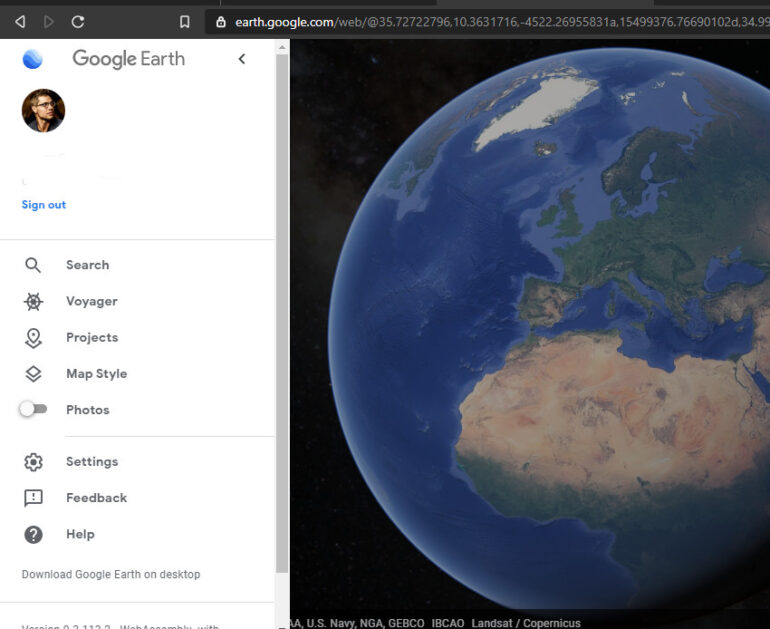Image resolution: width=770 pixels, height=629 pixels.
Task: Click the Google Earth blue logo
Action: (x=32, y=59)
